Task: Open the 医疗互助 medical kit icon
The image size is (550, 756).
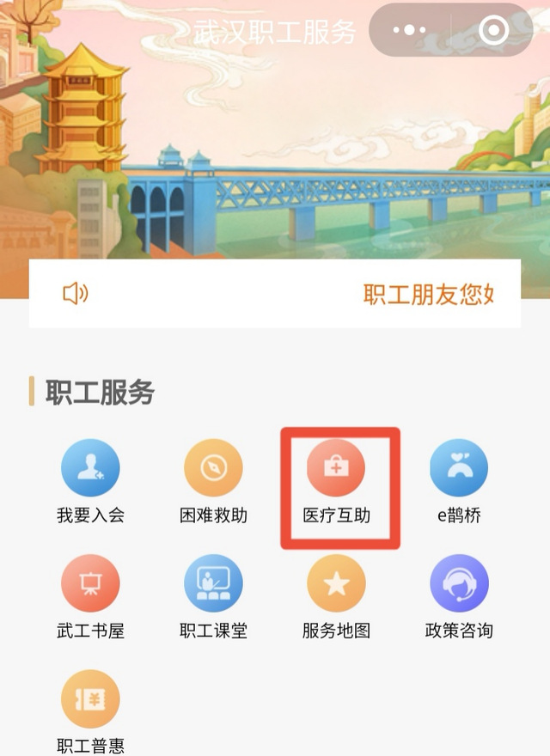Action: 336,467
